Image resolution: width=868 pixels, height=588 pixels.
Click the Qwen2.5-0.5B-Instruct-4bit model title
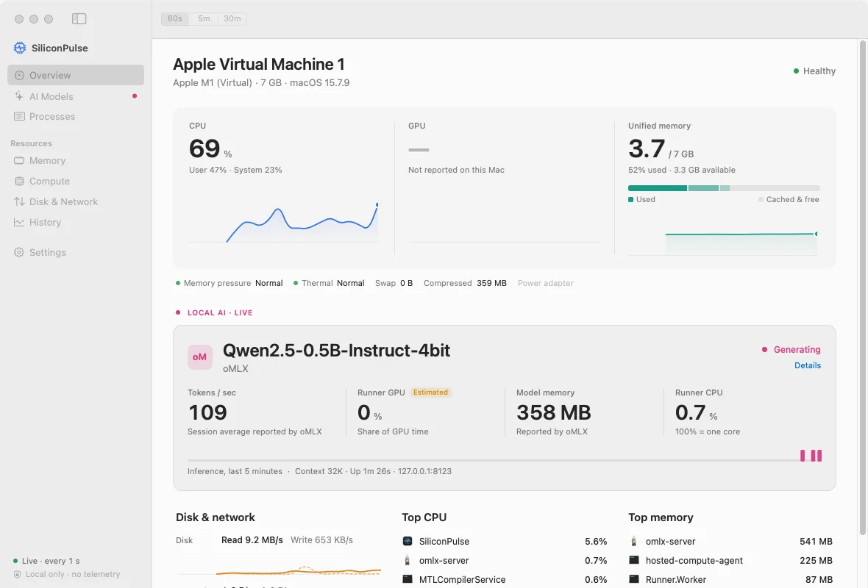336,350
